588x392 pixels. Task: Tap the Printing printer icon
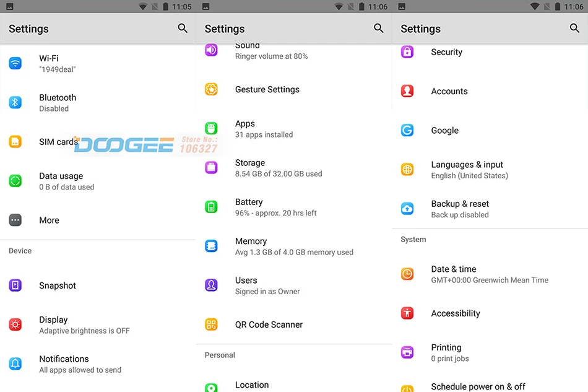tap(407, 352)
